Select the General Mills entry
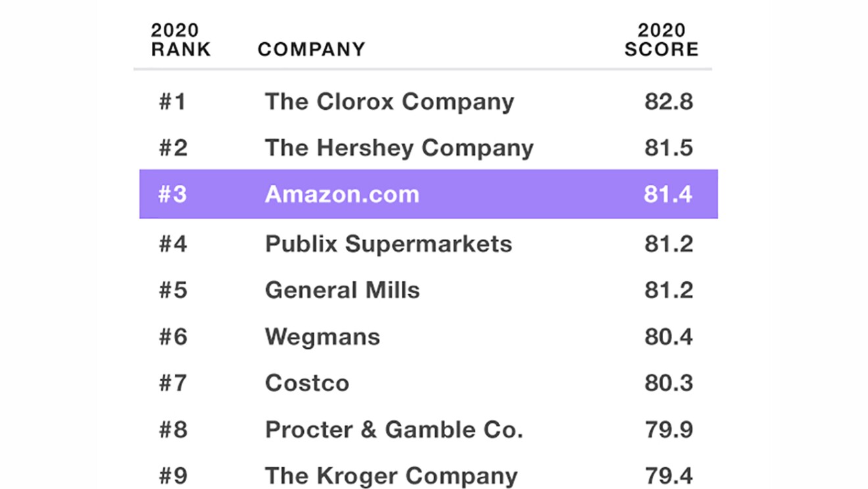 point(342,290)
